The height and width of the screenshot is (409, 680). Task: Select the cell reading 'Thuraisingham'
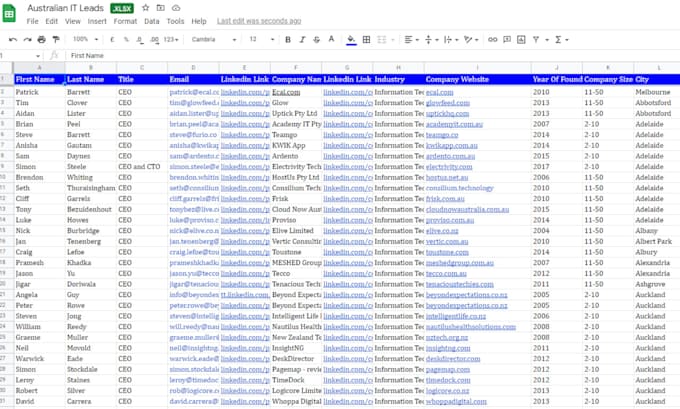click(x=91, y=188)
